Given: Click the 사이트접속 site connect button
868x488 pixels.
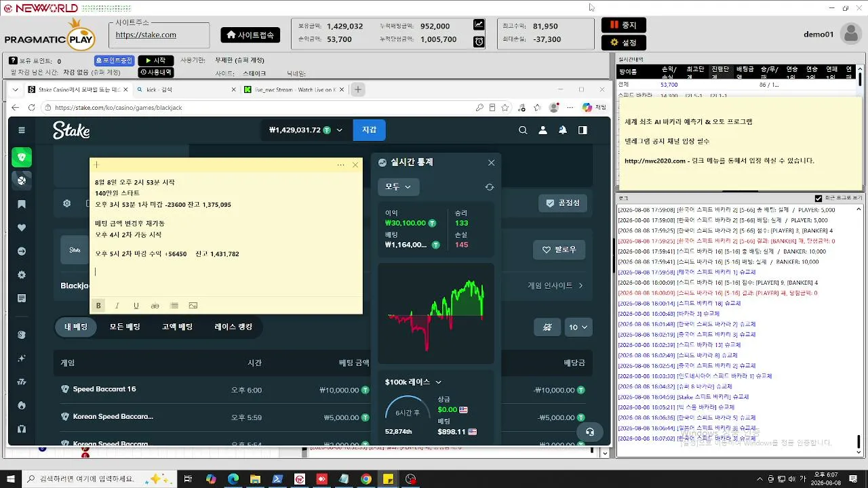Looking at the screenshot, I should 250,35.
